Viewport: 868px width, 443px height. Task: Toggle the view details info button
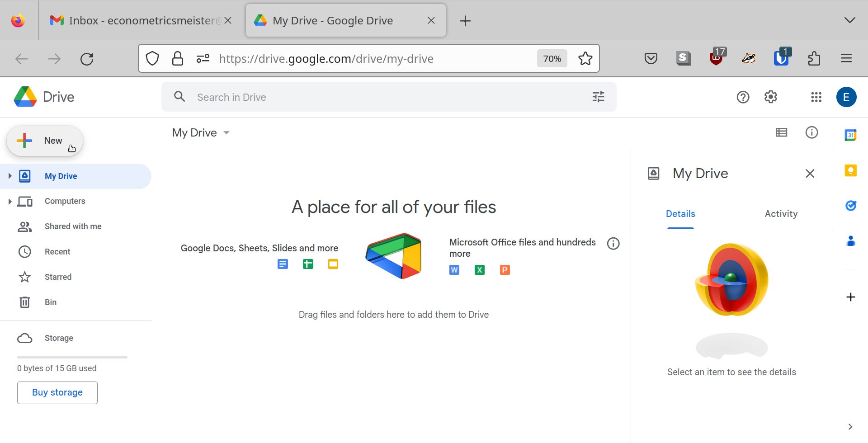[811, 132]
